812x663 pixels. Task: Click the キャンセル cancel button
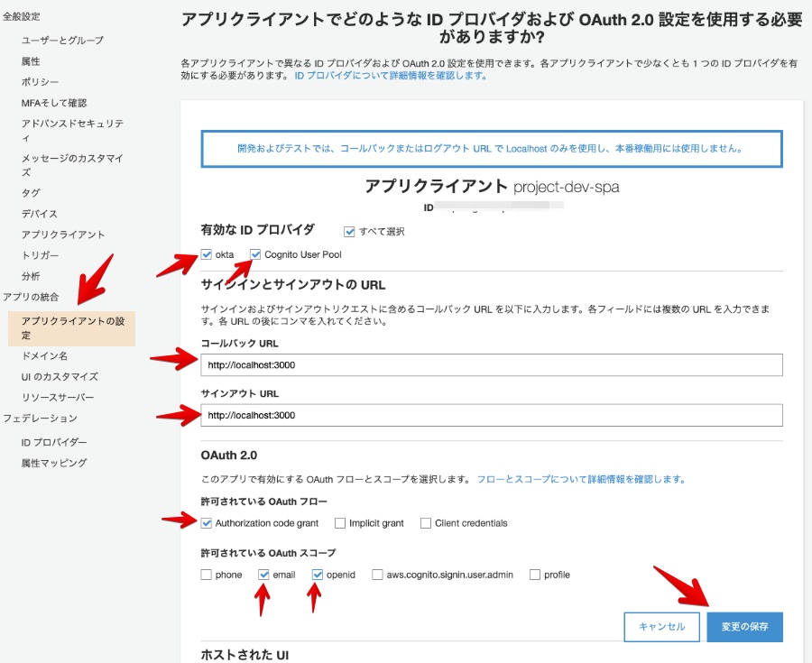tap(661, 626)
